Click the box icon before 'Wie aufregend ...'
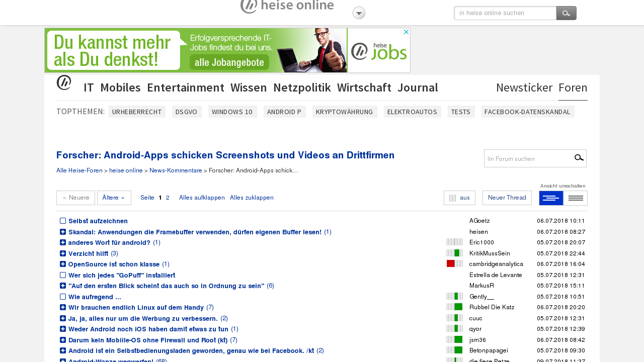The height and width of the screenshot is (362, 644). (x=63, y=297)
